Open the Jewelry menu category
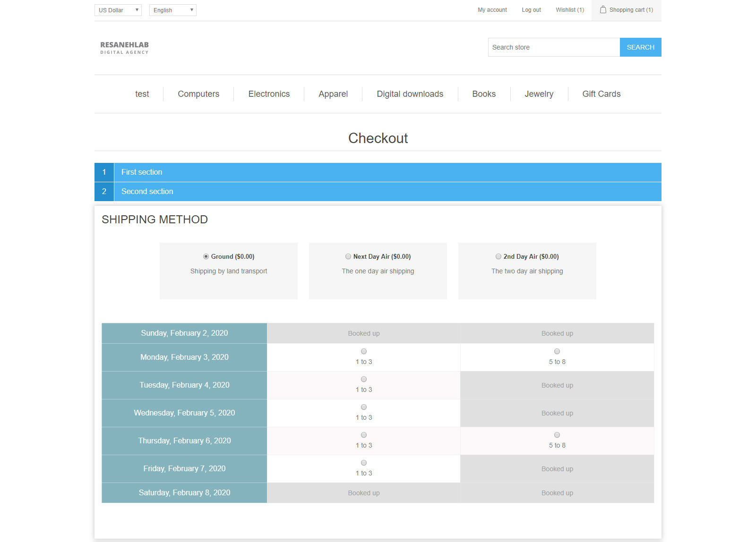The width and height of the screenshot is (756, 542). click(x=539, y=94)
